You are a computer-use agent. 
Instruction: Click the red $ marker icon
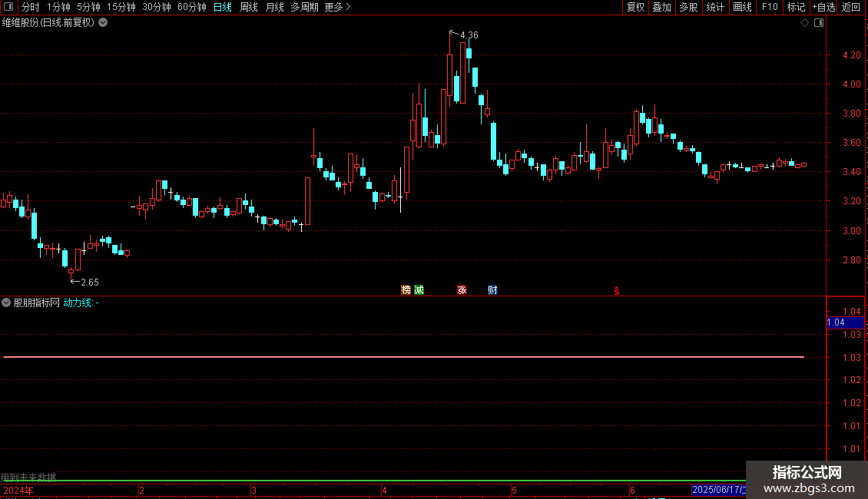click(617, 291)
